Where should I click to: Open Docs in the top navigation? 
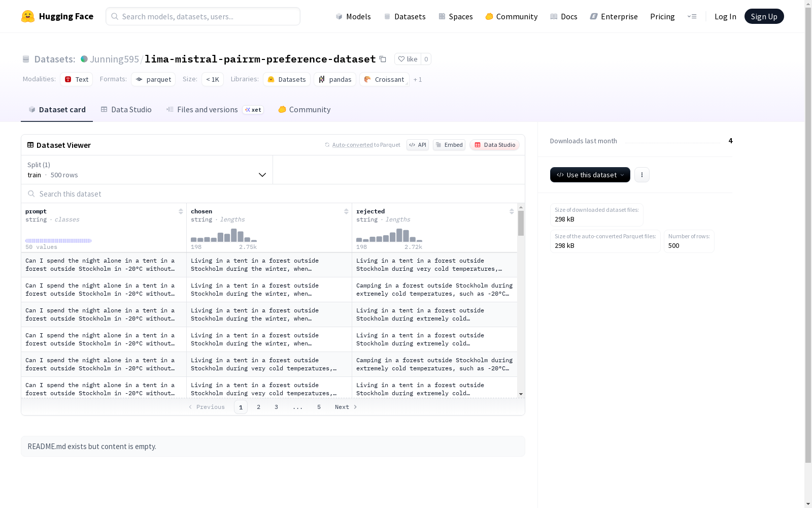click(564, 16)
